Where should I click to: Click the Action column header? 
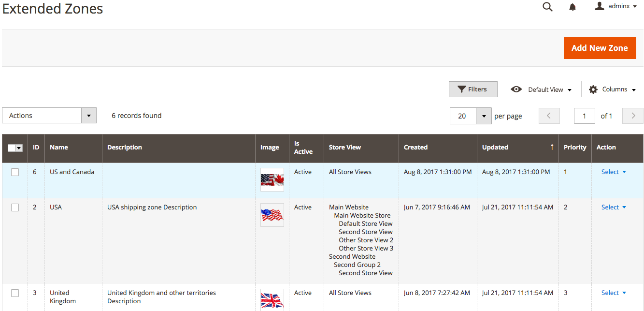(617, 148)
